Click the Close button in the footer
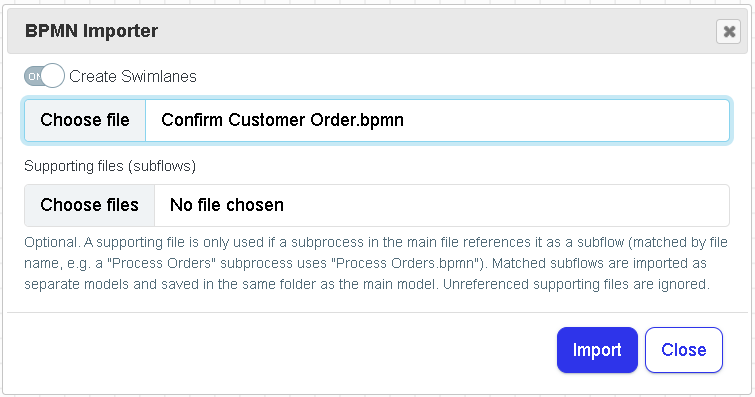755x397 pixels. [x=684, y=350]
